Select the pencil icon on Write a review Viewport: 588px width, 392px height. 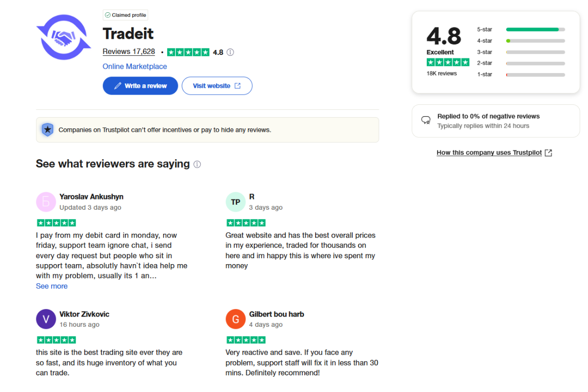point(118,85)
